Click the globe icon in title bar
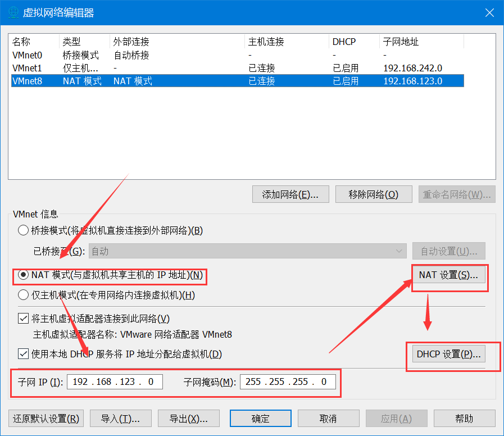Image resolution: width=504 pixels, height=436 pixels. [x=13, y=12]
